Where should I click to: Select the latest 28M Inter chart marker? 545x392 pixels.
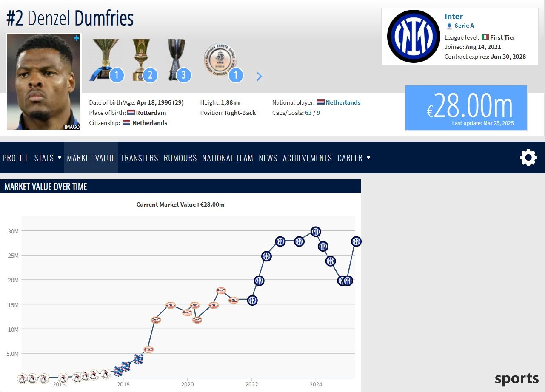(x=356, y=241)
